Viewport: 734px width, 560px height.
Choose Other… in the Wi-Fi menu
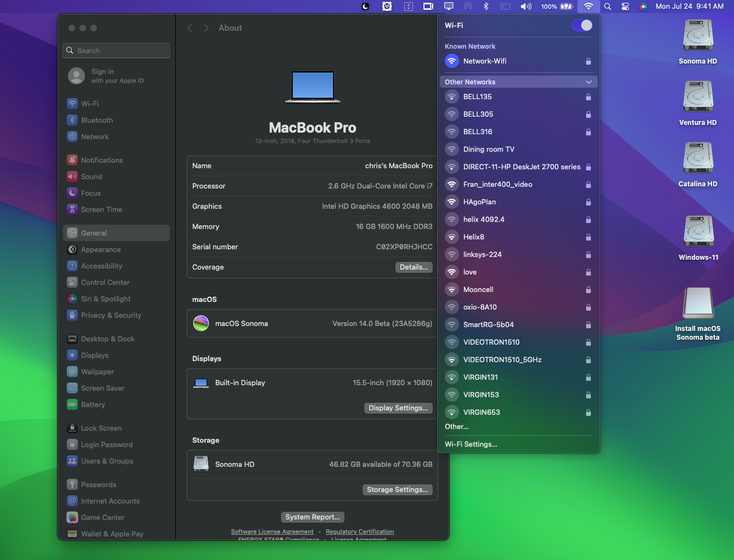(457, 426)
